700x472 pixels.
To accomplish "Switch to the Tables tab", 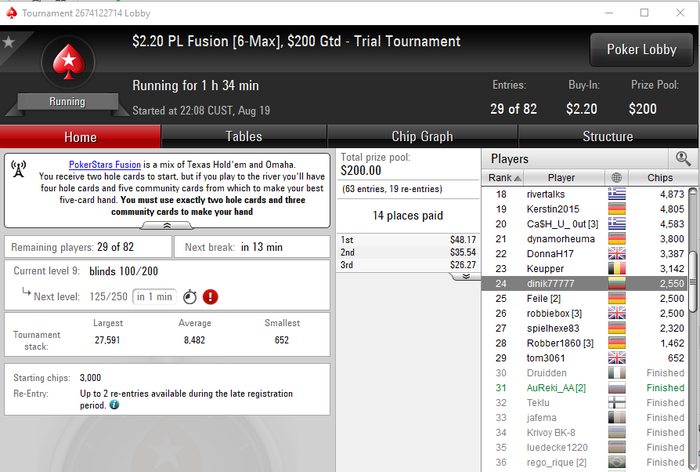I will [244, 136].
